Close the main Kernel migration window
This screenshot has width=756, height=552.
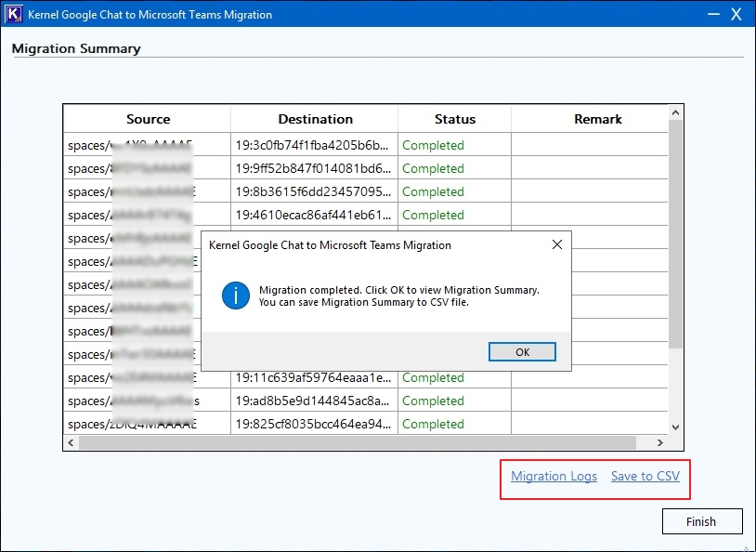click(736, 14)
